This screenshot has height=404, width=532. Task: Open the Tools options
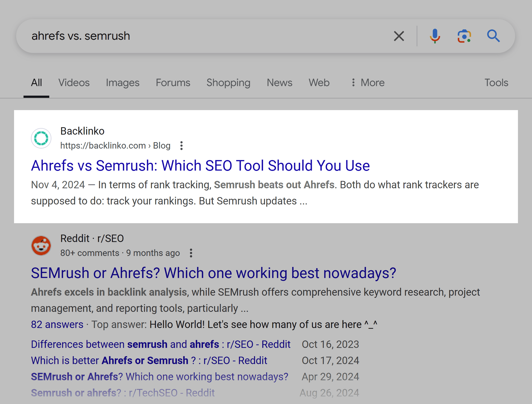(x=496, y=83)
